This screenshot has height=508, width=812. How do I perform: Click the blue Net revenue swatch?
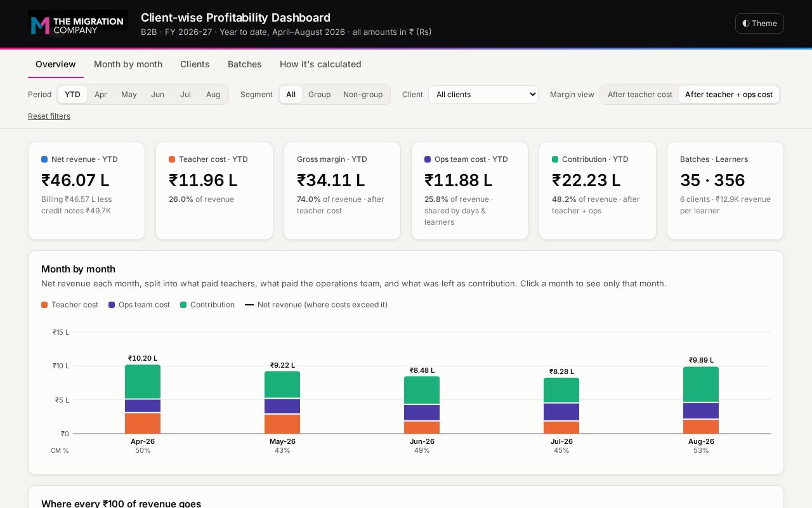pyautogui.click(x=44, y=159)
